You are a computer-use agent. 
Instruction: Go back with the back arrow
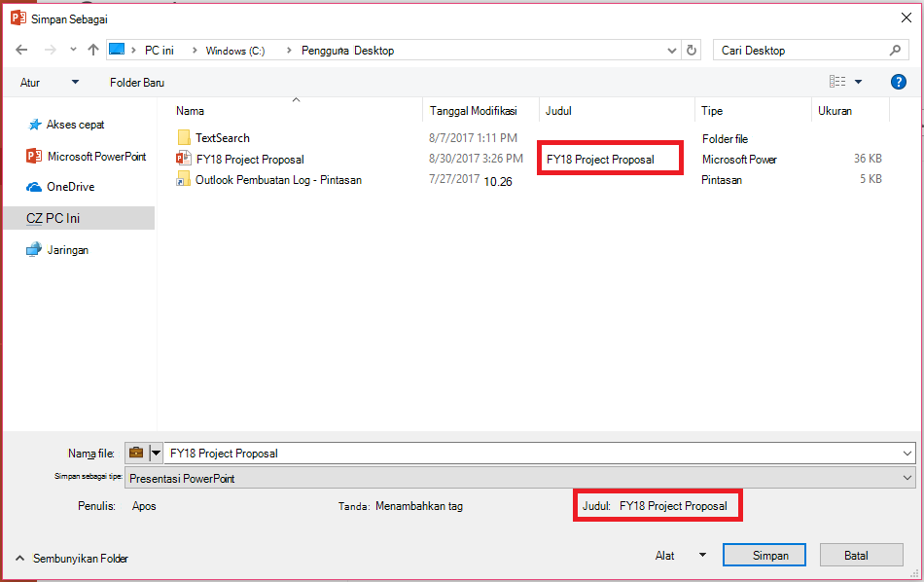21,50
